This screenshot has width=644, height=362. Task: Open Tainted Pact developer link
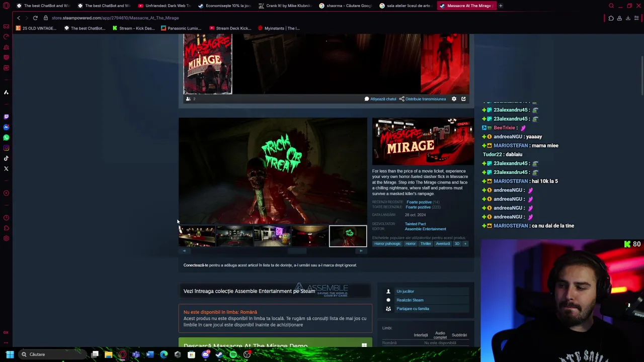click(415, 224)
